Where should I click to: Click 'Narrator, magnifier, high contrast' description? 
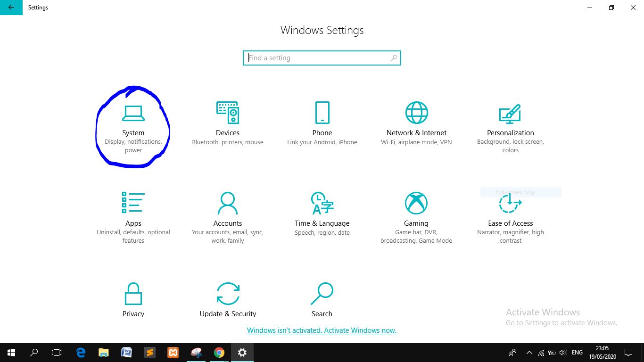pyautogui.click(x=511, y=237)
